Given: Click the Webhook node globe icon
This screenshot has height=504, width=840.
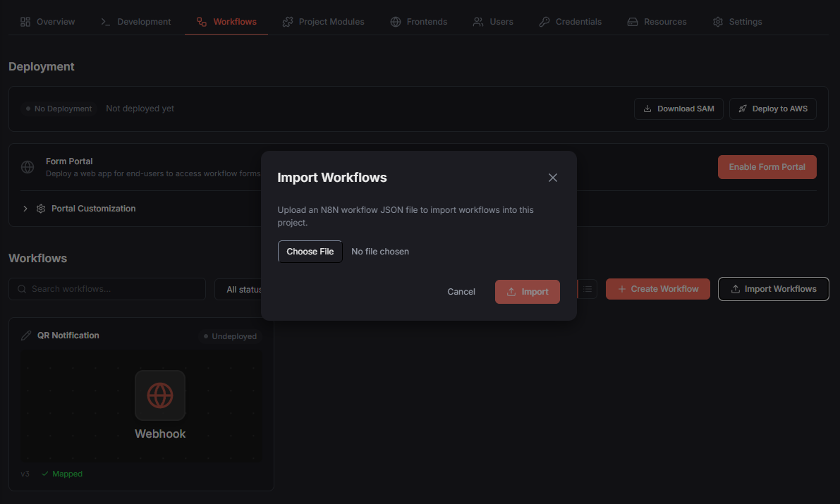Looking at the screenshot, I should [160, 395].
